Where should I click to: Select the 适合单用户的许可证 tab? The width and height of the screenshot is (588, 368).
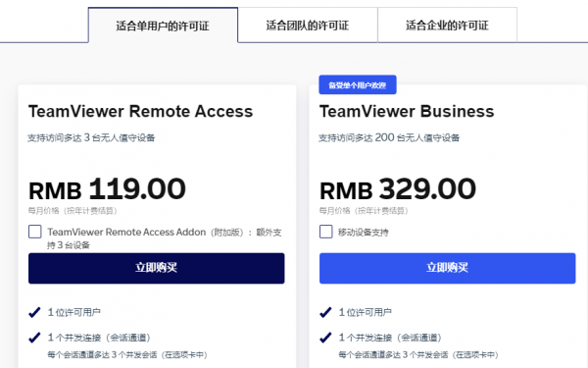[x=163, y=26]
